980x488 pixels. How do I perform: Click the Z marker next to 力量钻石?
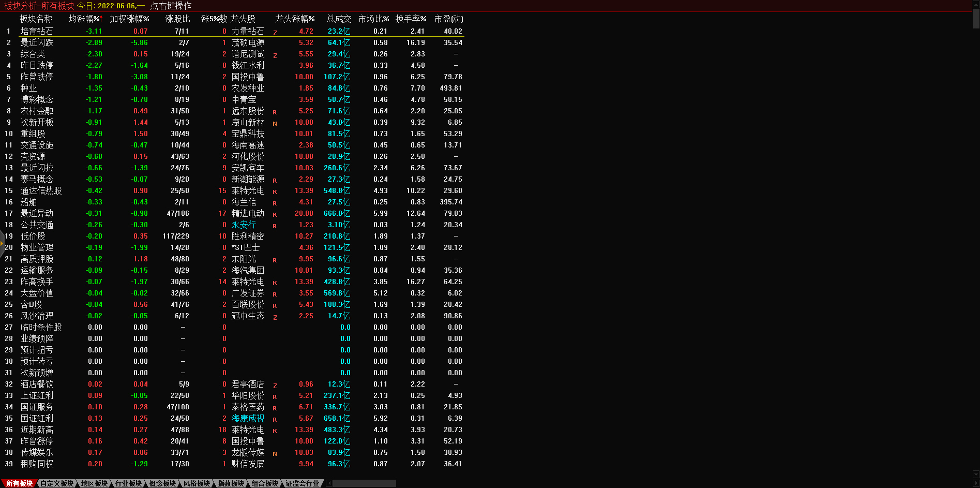[x=275, y=32]
